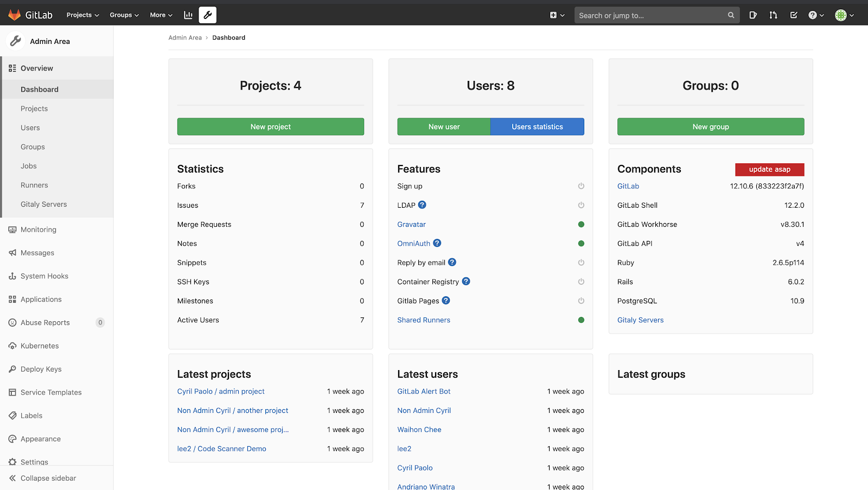Click the Container Registry power icon
Viewport: 868px width, 490px height.
tap(581, 282)
